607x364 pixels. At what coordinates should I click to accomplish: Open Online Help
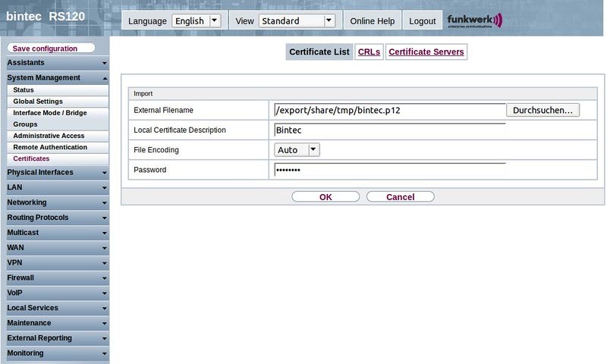pyautogui.click(x=372, y=21)
